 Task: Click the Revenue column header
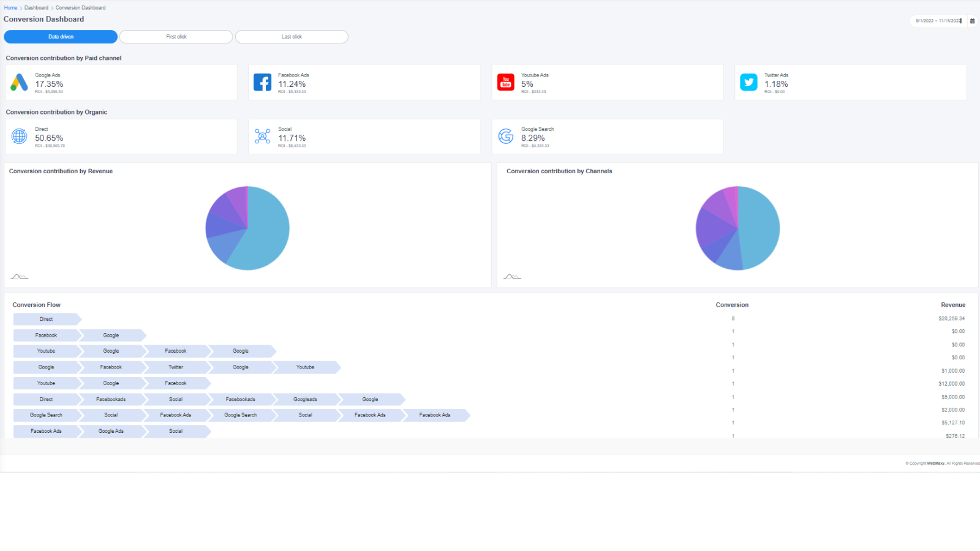coord(953,305)
